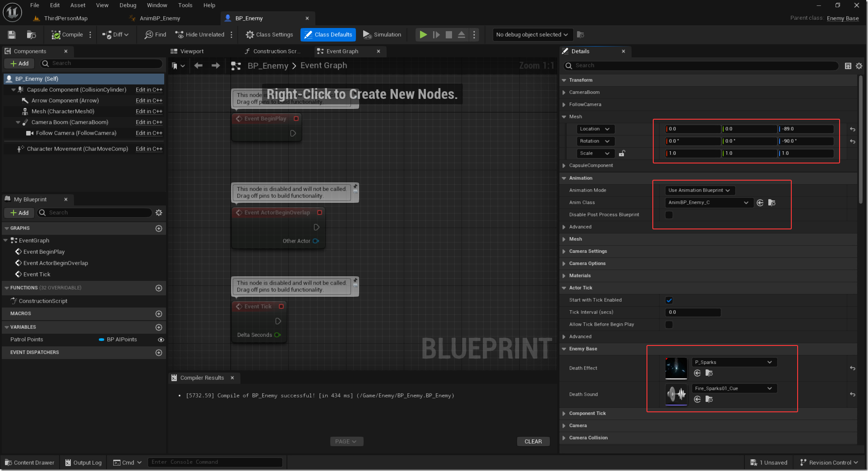The height and width of the screenshot is (471, 868).
Task: Compile the BP_Enemy blueprint
Action: coord(67,35)
